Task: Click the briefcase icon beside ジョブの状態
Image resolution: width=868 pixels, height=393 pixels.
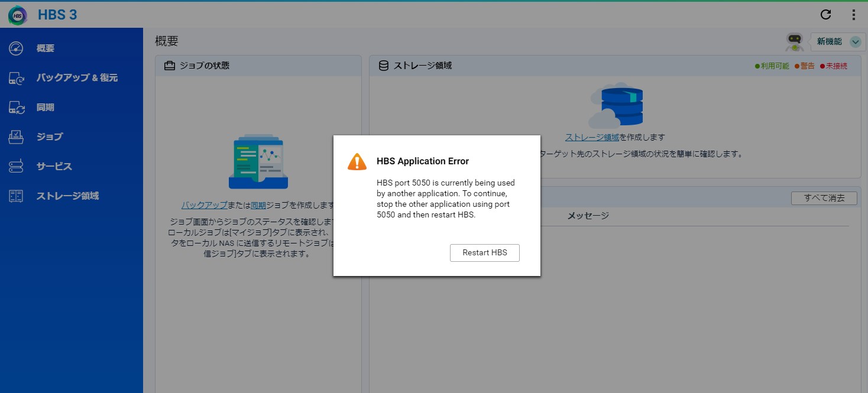Action: 170,66
